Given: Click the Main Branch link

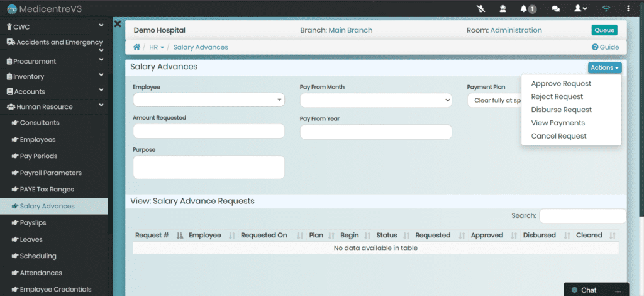Looking at the screenshot, I should (350, 30).
